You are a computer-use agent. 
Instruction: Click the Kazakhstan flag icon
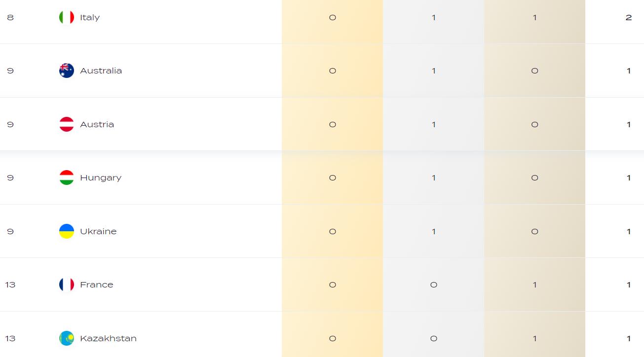(x=67, y=338)
